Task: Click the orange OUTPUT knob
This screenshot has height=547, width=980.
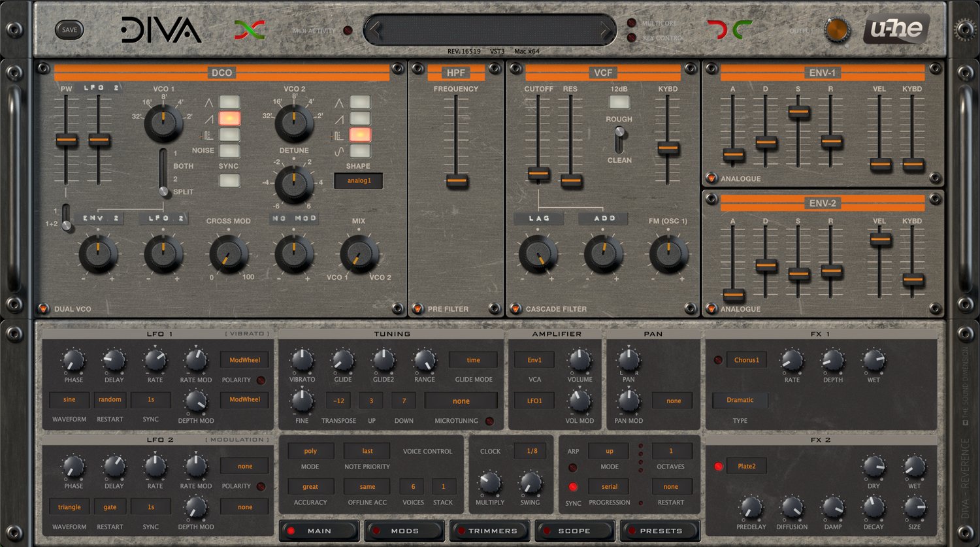Action: 837,30
